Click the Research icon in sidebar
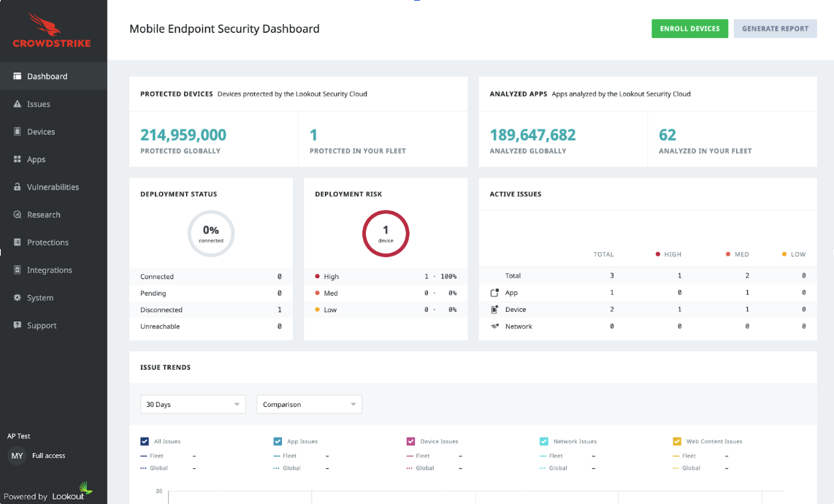834x504 pixels. coord(18,215)
